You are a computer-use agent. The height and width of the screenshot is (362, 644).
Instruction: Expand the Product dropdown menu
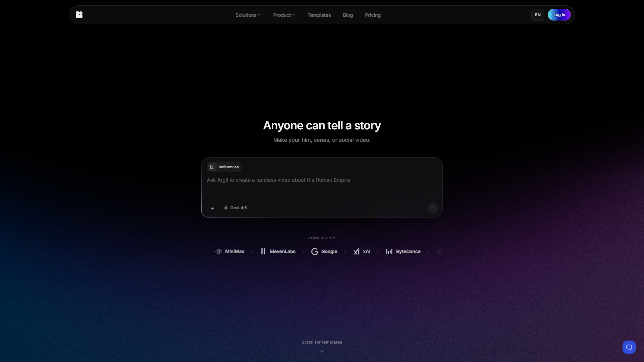click(x=284, y=15)
